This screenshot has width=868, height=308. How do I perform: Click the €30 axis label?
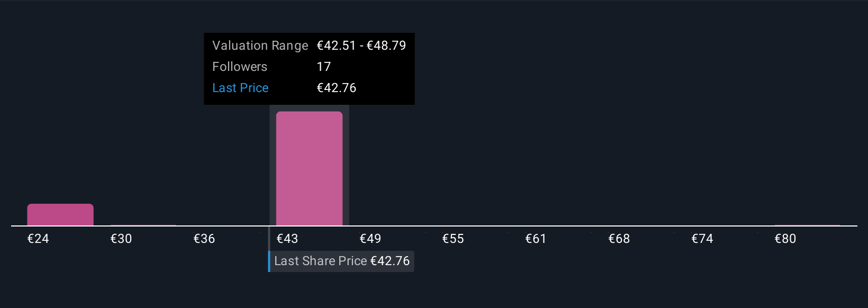(121, 239)
